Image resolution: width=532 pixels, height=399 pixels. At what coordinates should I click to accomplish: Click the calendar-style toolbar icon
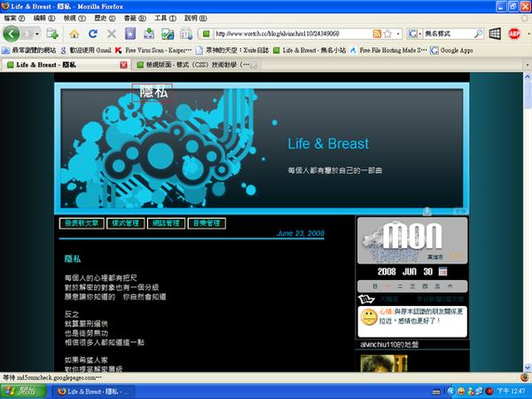(x=186, y=34)
